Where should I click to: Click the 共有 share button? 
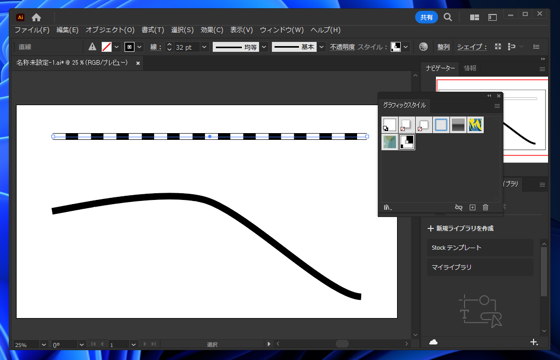426,17
